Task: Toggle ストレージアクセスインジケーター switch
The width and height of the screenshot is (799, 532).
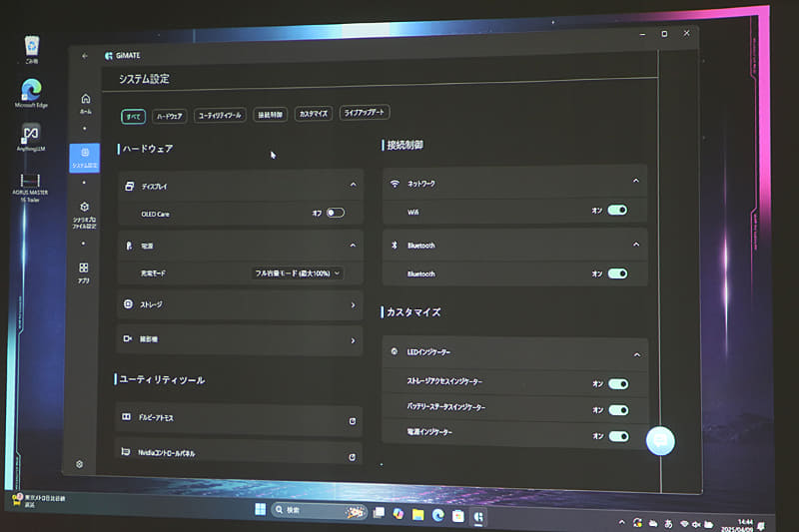Action: click(x=618, y=384)
